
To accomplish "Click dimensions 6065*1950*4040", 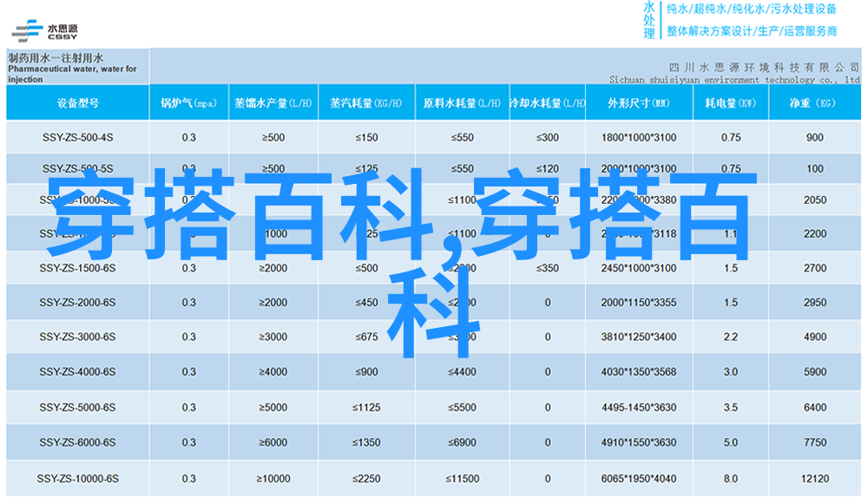I will [639, 479].
